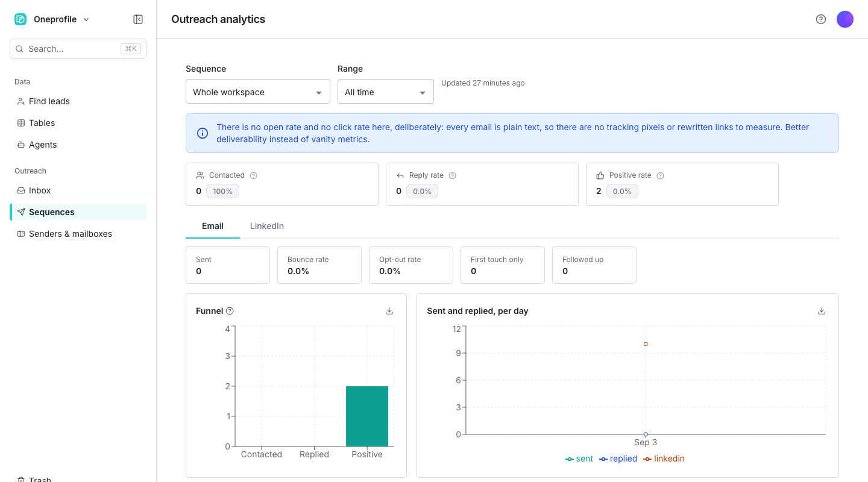Click the Followed up stat card

coord(594,265)
